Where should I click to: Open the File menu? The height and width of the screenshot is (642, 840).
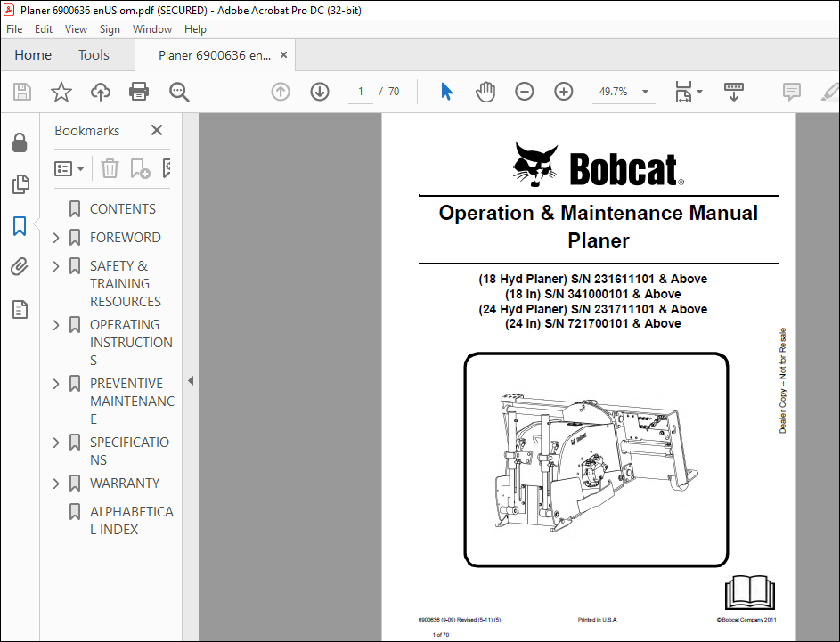tap(14, 29)
